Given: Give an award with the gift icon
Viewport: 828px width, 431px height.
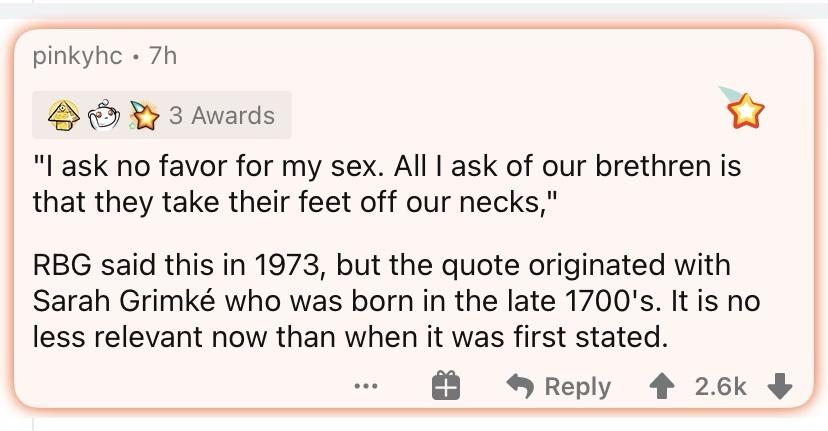Looking at the screenshot, I should coord(446,386).
